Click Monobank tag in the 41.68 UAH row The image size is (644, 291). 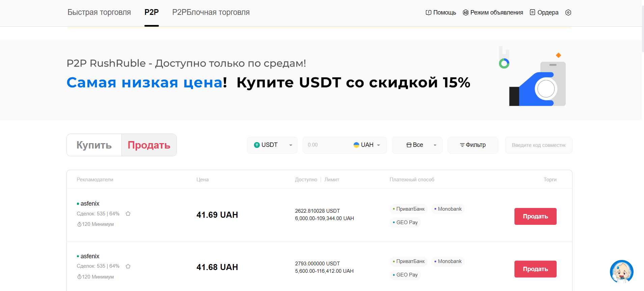pos(448,261)
